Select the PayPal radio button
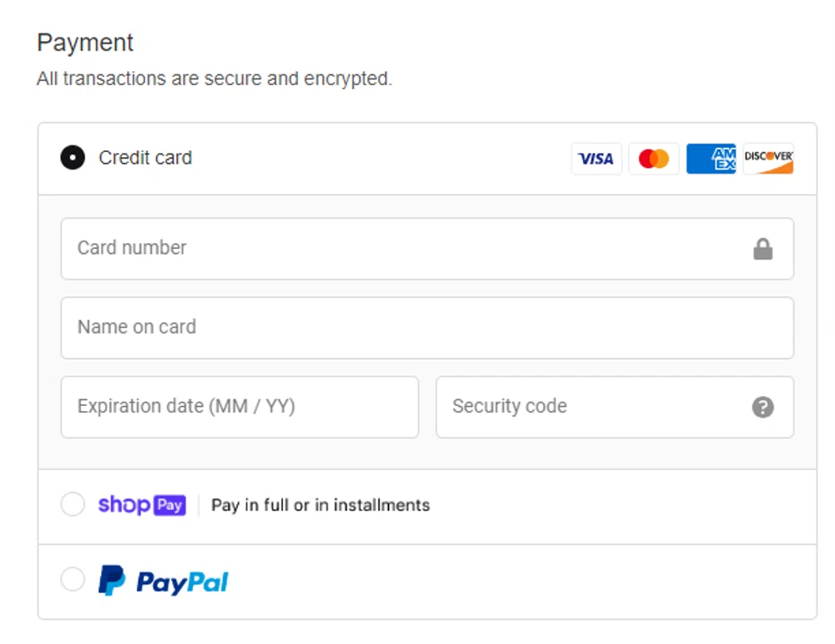 click(x=73, y=581)
